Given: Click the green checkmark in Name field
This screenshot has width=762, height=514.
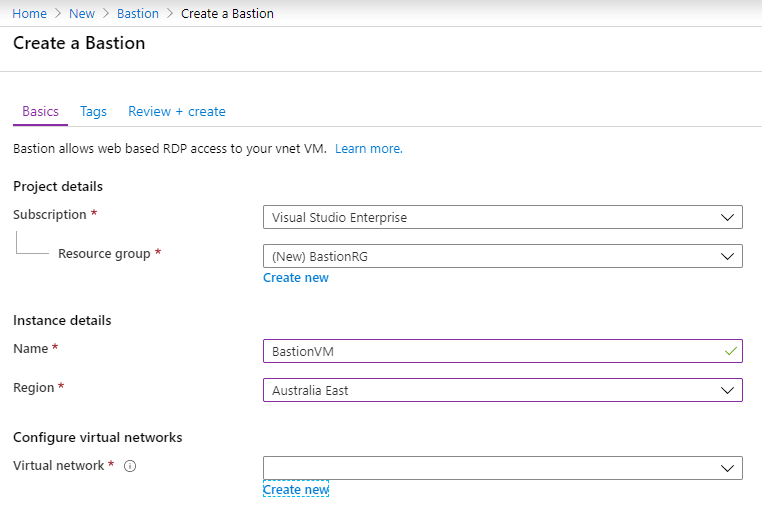Looking at the screenshot, I should pos(730,351).
